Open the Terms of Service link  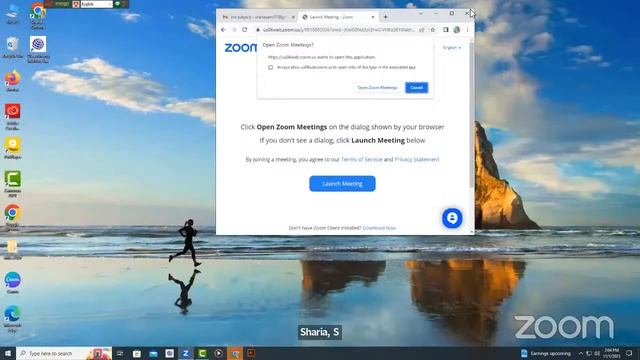[361, 160]
